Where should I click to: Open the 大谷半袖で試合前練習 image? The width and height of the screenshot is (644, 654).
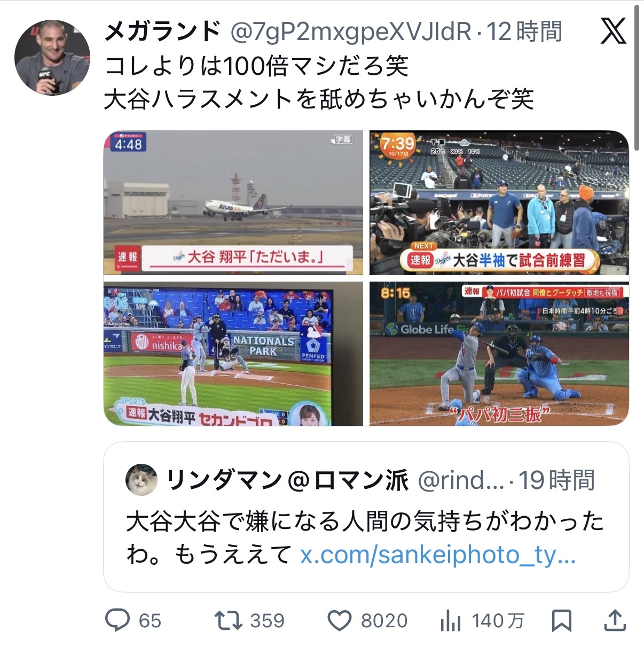499,203
